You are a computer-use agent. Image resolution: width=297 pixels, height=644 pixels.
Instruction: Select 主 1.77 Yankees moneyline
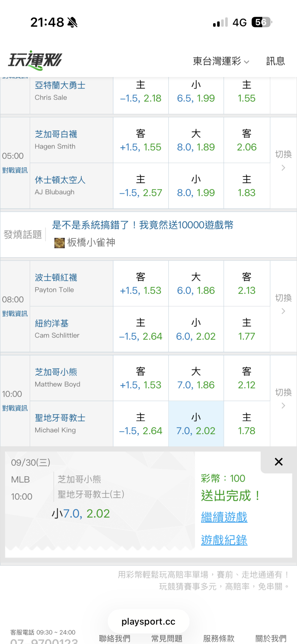pyautogui.click(x=247, y=329)
